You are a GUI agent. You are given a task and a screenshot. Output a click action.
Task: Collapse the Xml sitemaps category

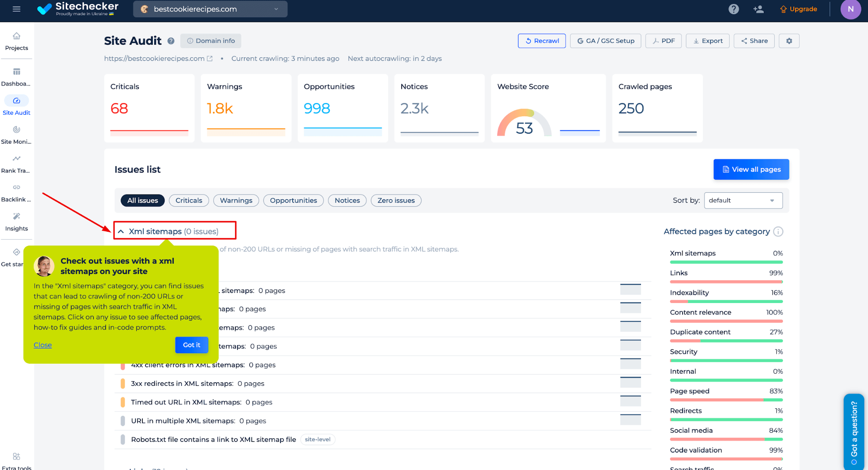[120, 231]
